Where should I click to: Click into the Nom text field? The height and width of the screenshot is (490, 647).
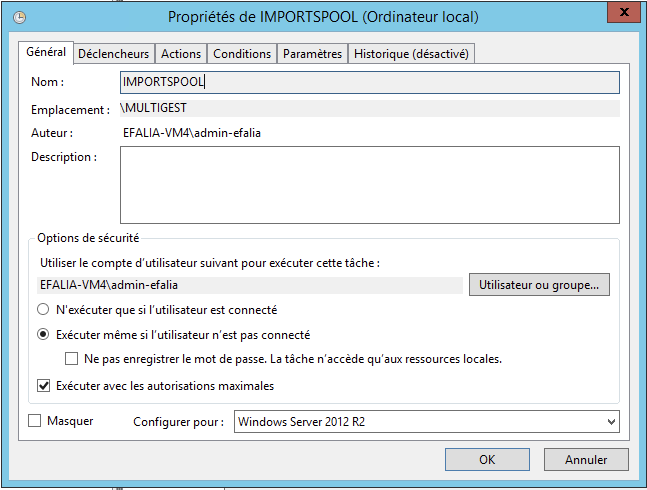coord(369,83)
